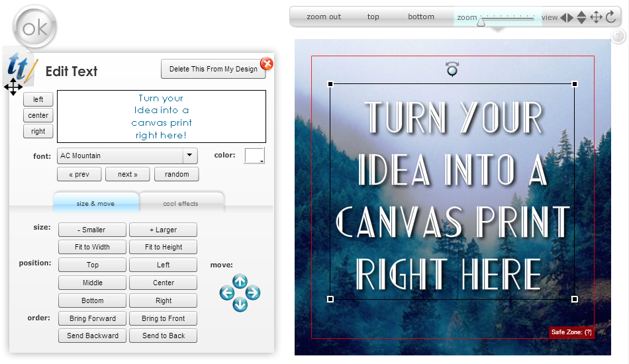Align text left

click(38, 99)
